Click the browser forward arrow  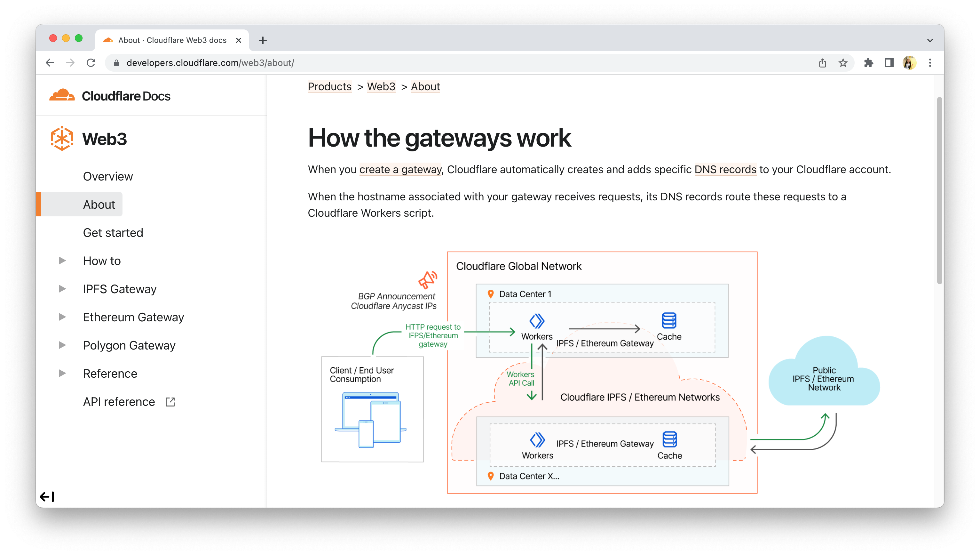[70, 63]
